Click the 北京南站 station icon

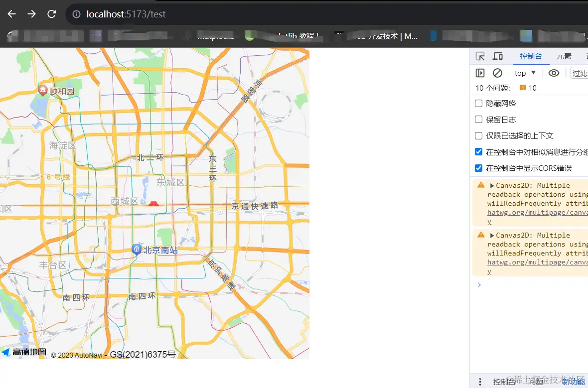[x=137, y=250]
